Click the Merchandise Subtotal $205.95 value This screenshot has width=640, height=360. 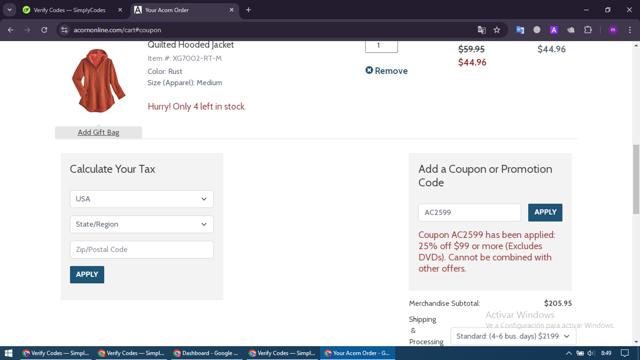point(558,303)
